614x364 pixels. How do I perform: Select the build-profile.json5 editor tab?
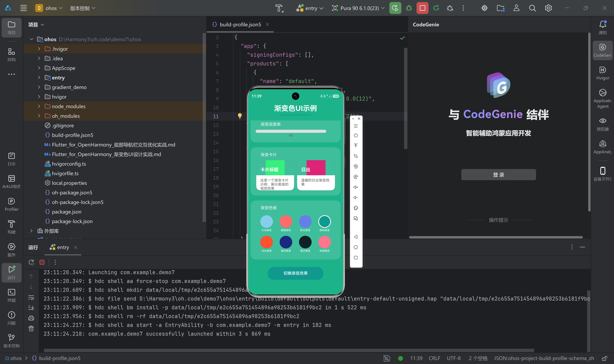point(240,25)
